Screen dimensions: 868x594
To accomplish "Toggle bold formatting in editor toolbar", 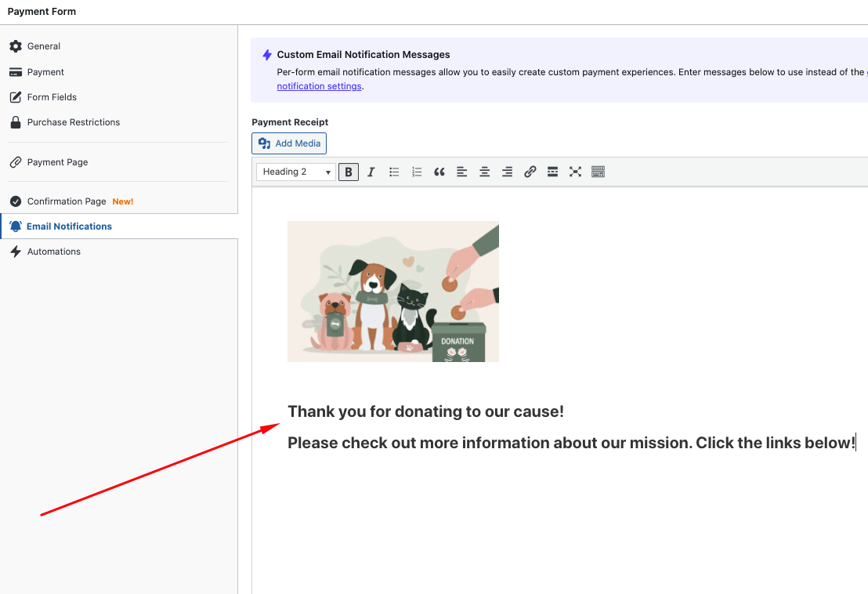I will pos(349,172).
